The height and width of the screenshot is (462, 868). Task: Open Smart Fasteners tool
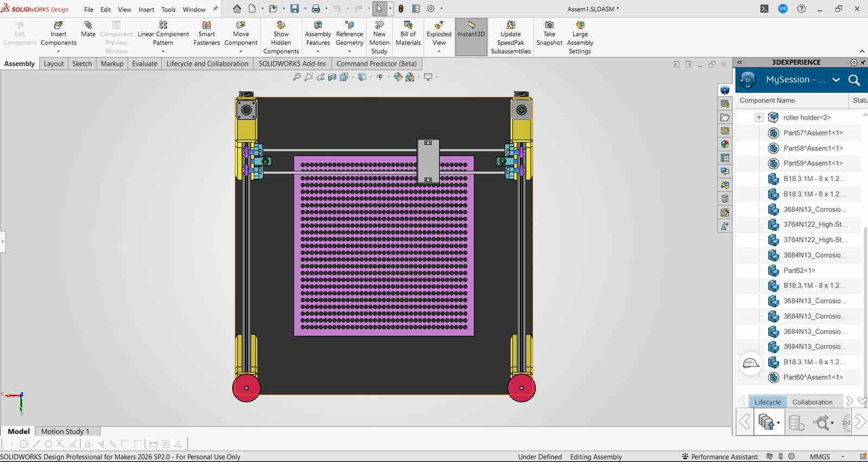pos(207,34)
